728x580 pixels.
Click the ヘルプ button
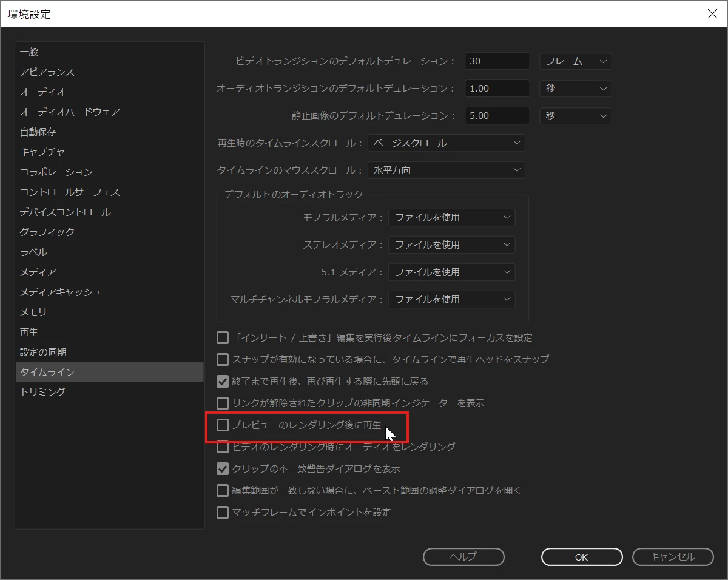click(463, 557)
